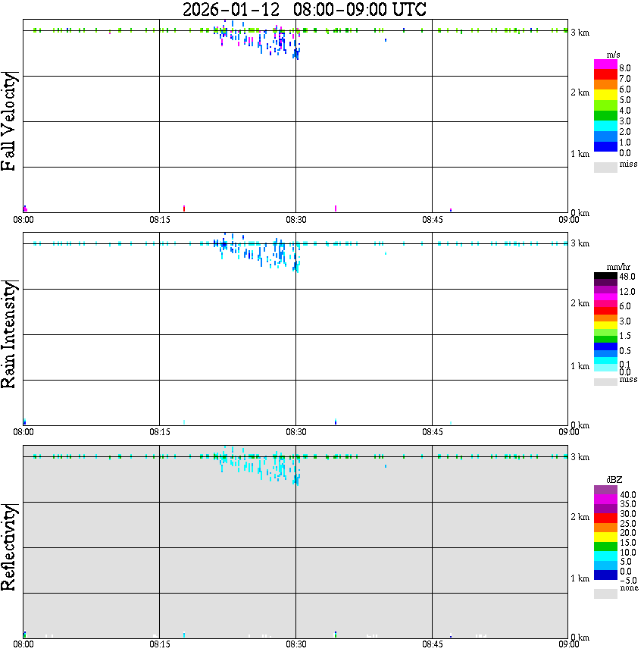
Task: Click the cyan echo cluster in Reflectivity panel
Action: click(x=260, y=465)
